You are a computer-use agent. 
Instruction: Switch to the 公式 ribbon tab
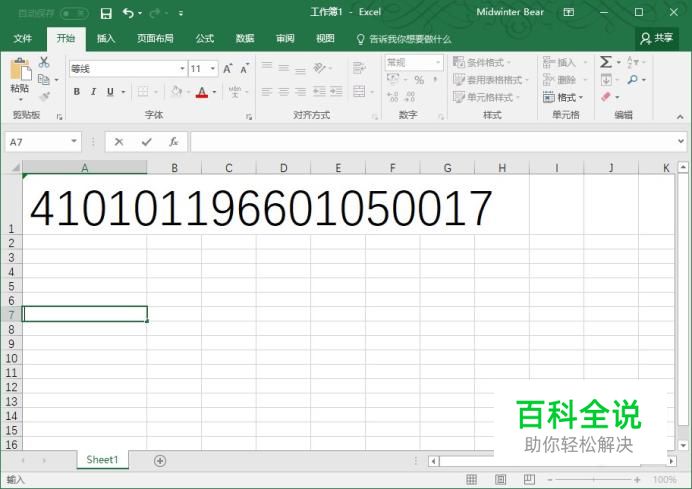pyautogui.click(x=205, y=39)
